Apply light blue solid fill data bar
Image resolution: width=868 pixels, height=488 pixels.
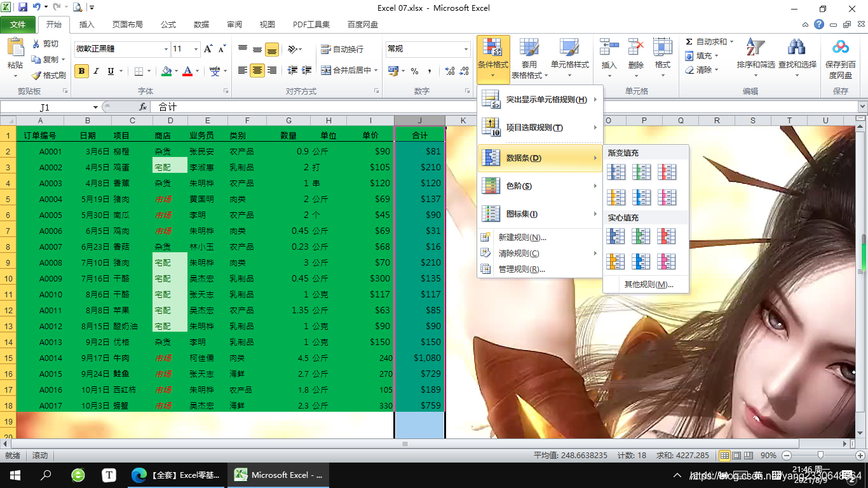[642, 261]
